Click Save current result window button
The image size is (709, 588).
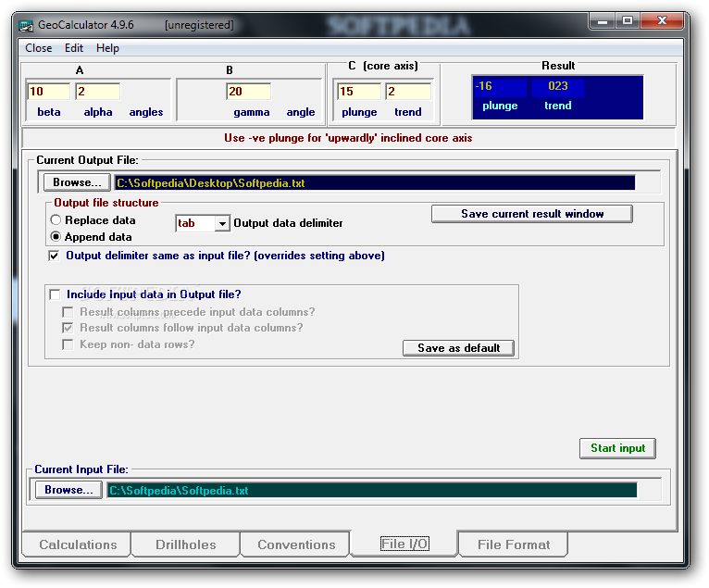pyautogui.click(x=532, y=214)
